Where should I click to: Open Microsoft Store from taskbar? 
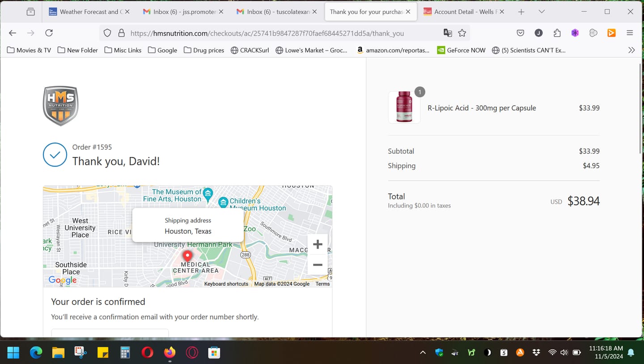214,352
